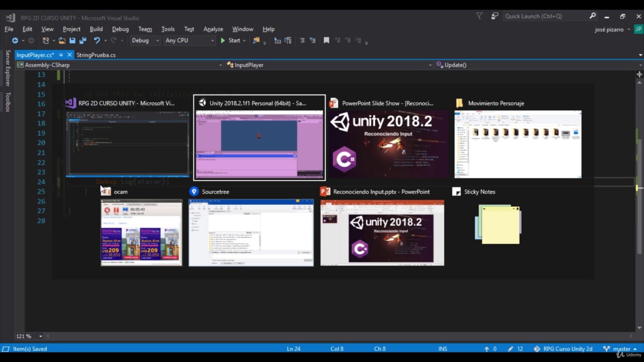Pin the InputPlayer.cs tab

pyautogui.click(x=61, y=55)
